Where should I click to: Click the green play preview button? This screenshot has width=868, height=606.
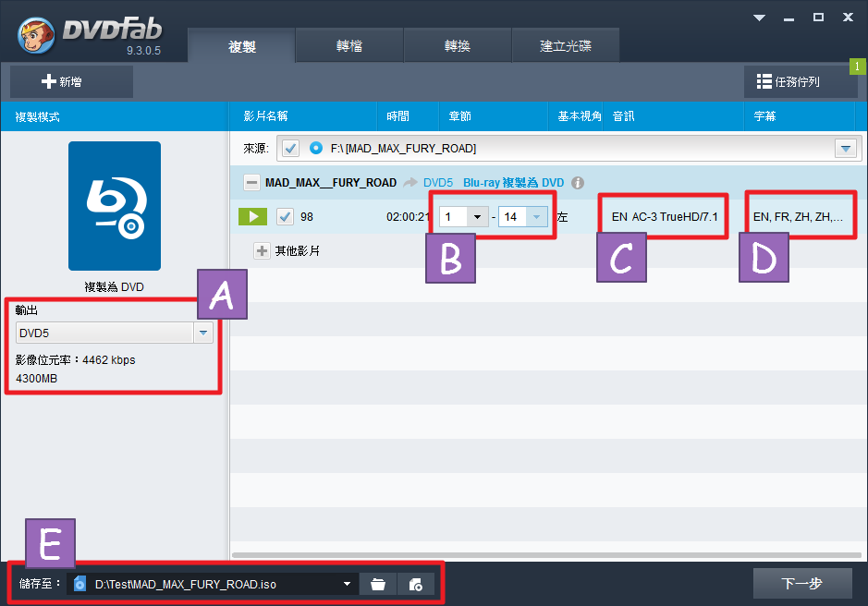[253, 217]
